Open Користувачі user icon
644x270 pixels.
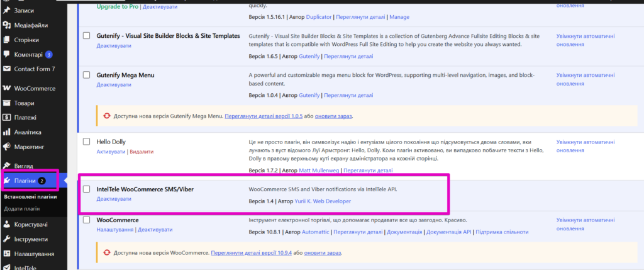6,225
